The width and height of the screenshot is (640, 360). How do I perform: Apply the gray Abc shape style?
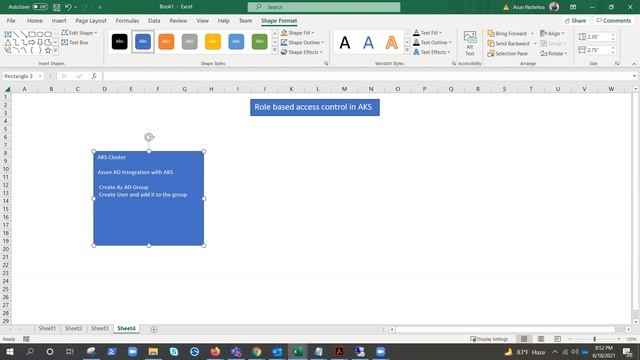[x=189, y=41]
